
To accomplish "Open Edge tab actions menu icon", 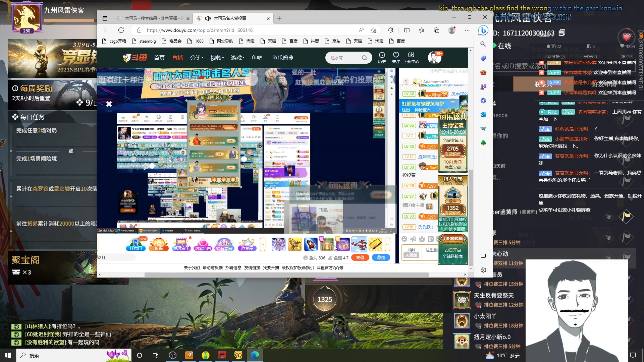I will pos(105,18).
